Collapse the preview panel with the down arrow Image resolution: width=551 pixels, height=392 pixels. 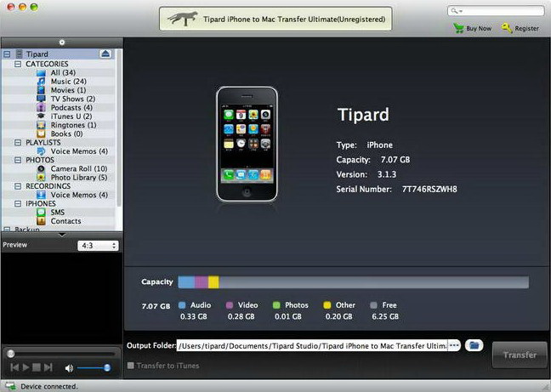click(62, 235)
